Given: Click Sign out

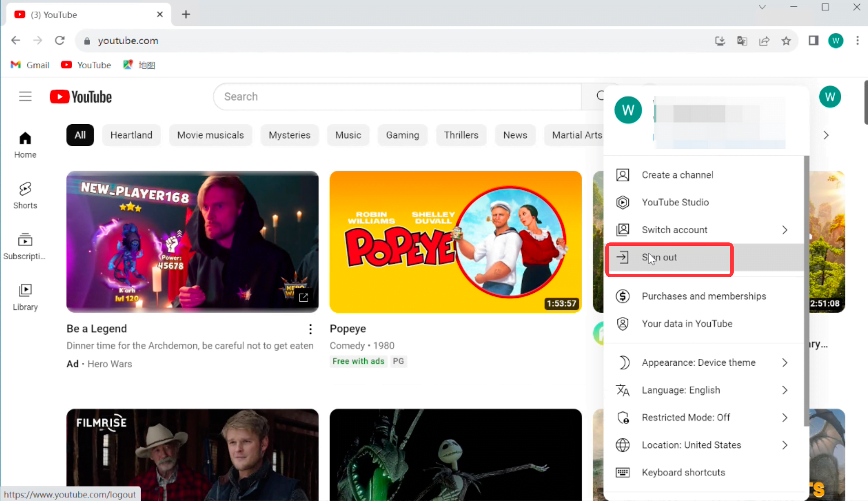Looking at the screenshot, I should (703, 257).
